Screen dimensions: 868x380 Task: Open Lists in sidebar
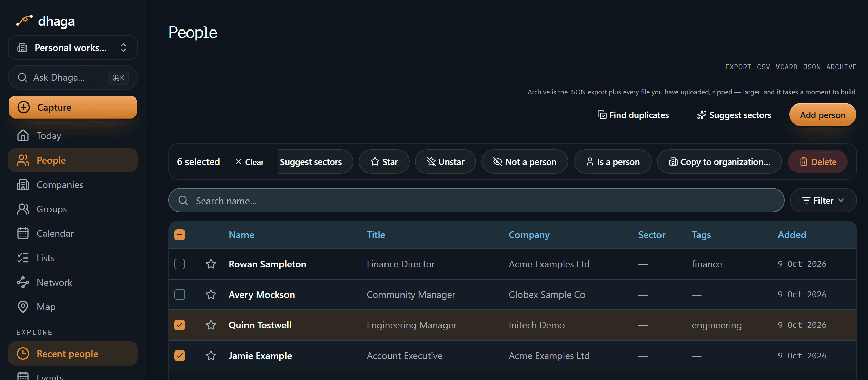[73, 258]
